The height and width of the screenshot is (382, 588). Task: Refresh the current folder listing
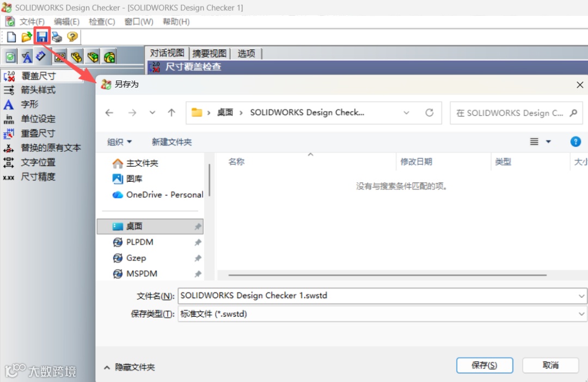point(430,113)
